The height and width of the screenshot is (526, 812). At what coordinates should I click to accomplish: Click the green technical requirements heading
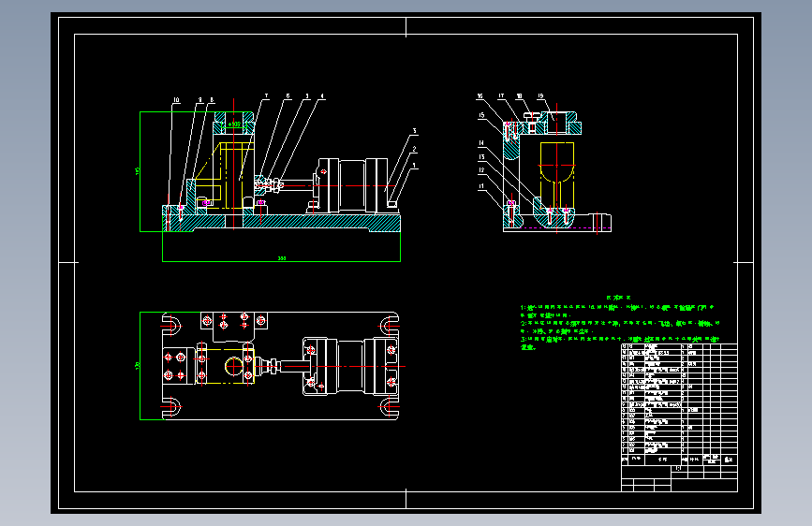(619, 298)
